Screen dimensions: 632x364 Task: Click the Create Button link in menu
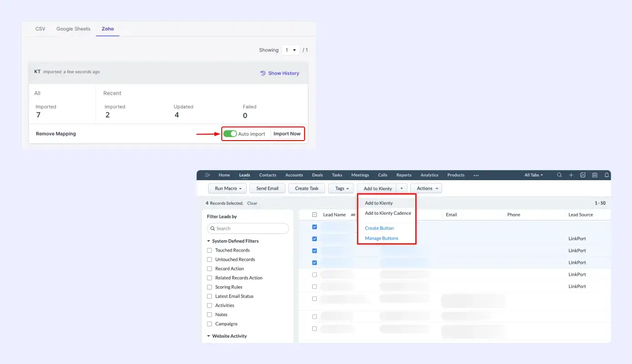pyautogui.click(x=379, y=228)
